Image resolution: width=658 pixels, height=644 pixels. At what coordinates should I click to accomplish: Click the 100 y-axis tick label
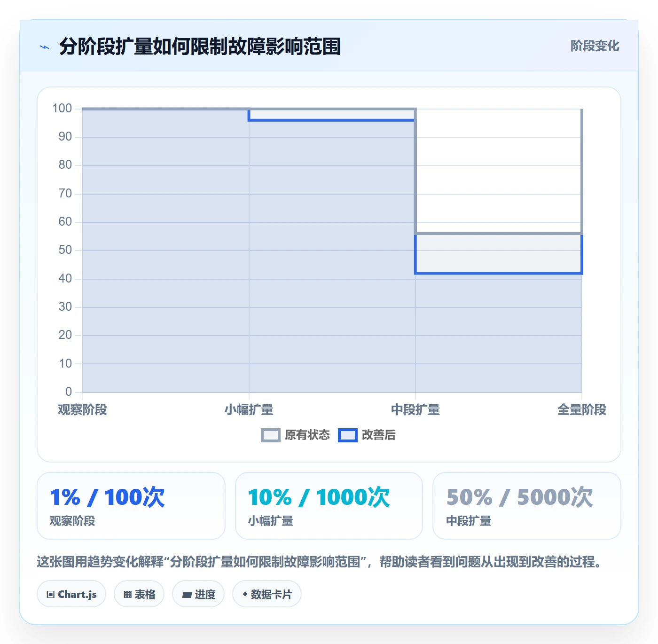tap(62, 109)
